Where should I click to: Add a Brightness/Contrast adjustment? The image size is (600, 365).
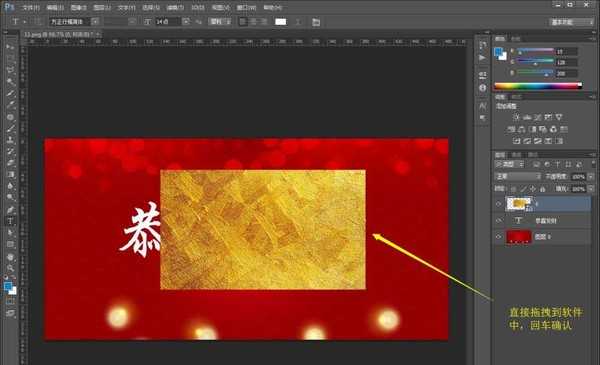point(516,117)
